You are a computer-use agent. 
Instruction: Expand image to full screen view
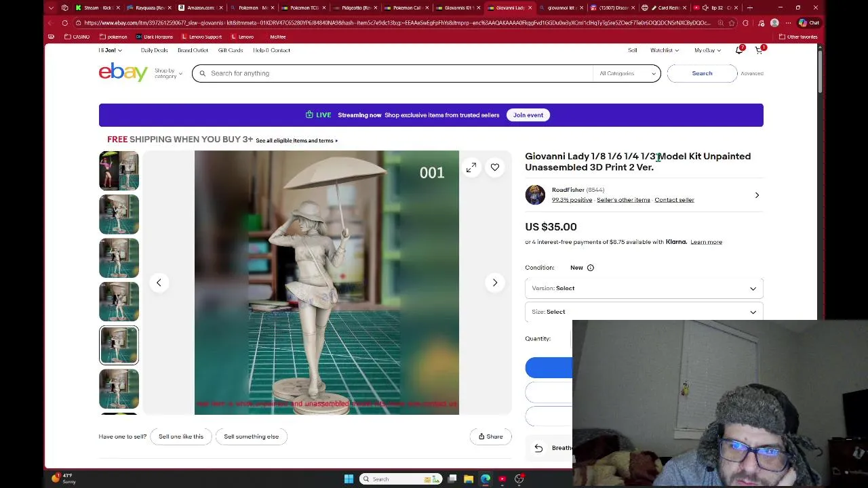coord(471,167)
